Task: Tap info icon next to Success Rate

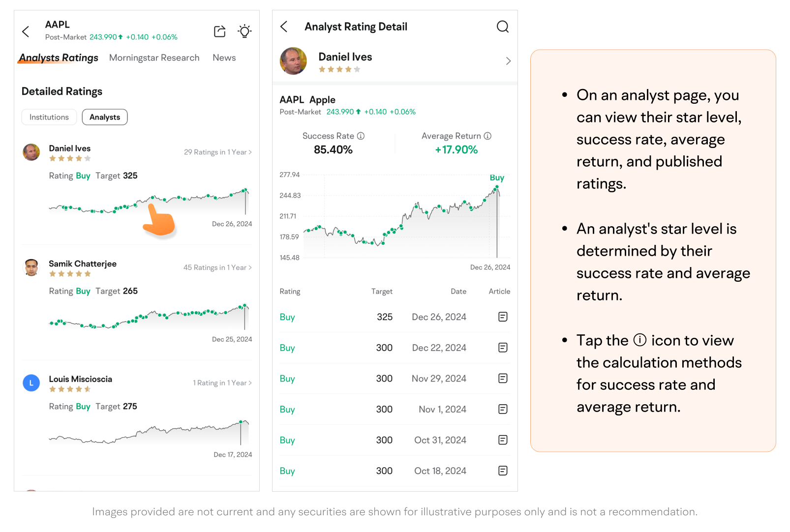Action: point(361,136)
